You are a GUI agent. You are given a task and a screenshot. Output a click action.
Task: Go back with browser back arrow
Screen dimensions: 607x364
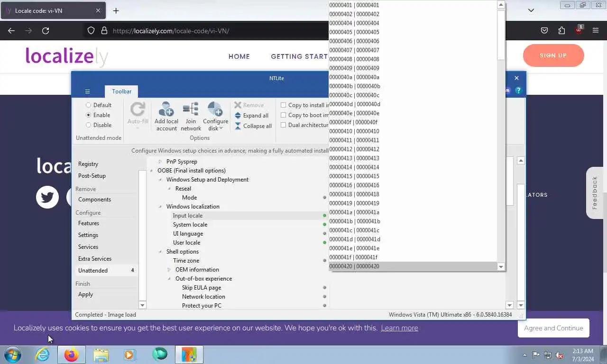pyautogui.click(x=11, y=31)
